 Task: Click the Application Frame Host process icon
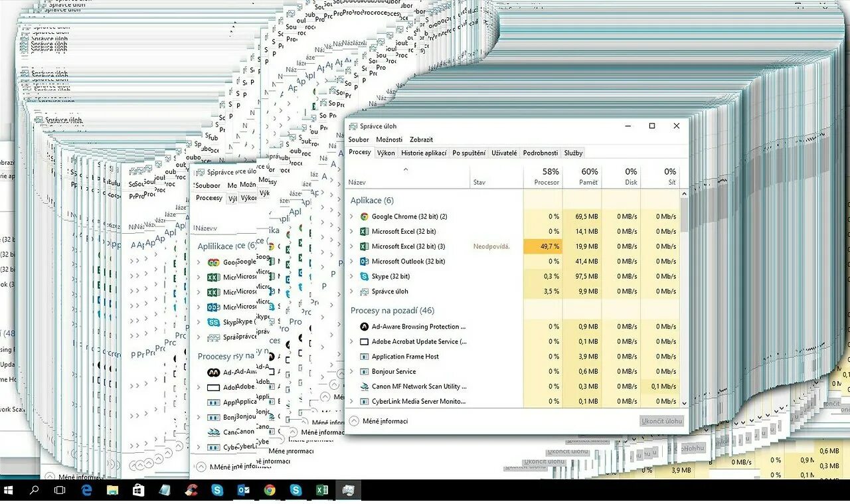point(364,357)
